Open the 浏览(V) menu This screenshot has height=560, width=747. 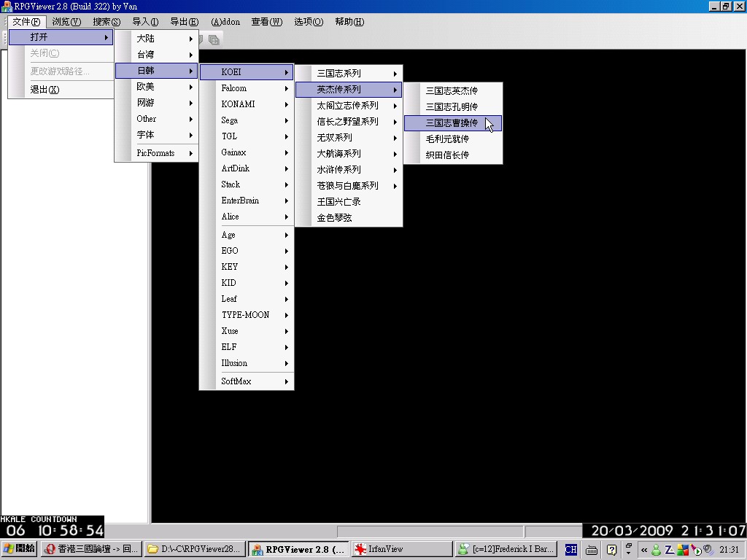[x=66, y=22]
